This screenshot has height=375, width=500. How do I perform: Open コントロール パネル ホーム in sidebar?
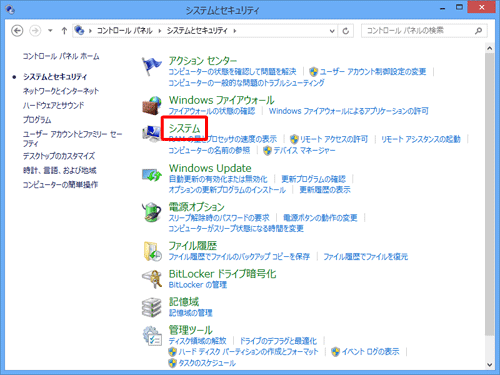coord(61,56)
